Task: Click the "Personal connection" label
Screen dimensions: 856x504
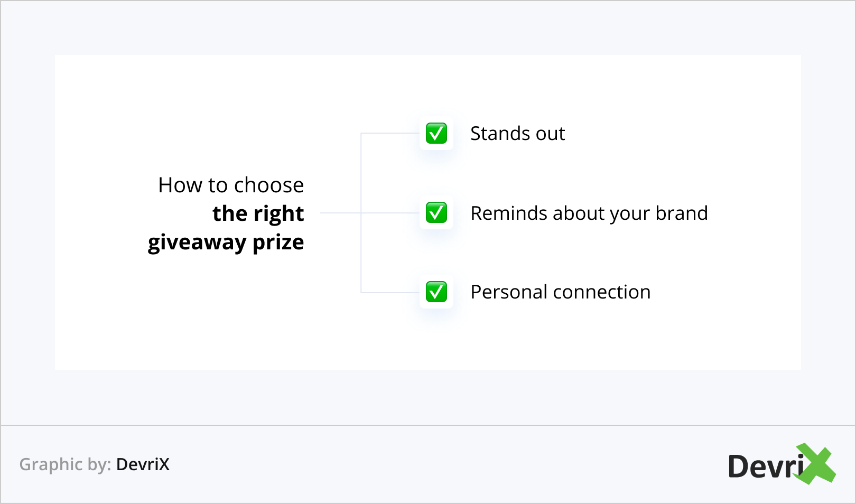Action: pos(560,292)
